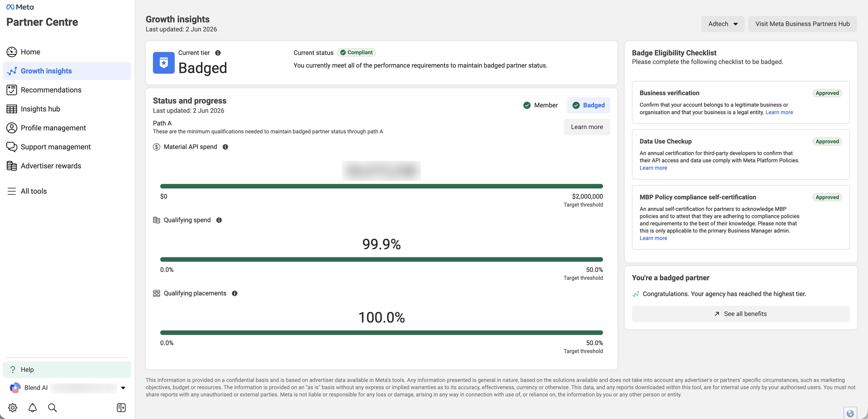Click the Support management chat icon
This screenshot has height=419, width=868.
click(12, 147)
